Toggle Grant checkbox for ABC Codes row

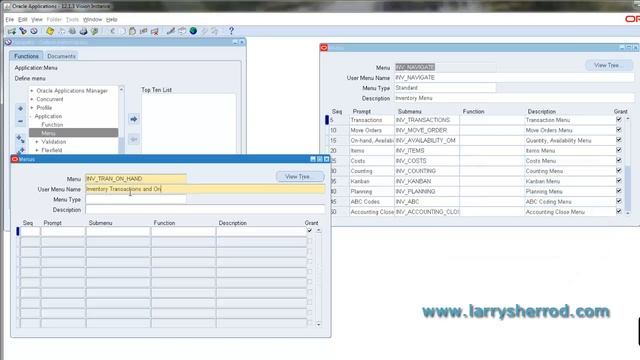click(x=619, y=201)
